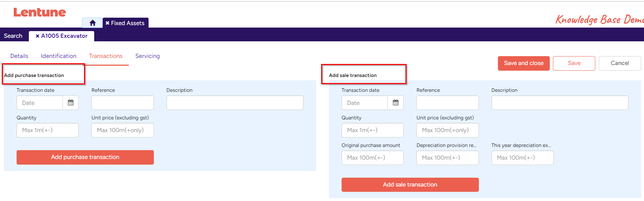The width and height of the screenshot is (644, 201).
Task: Close the Fixed Assets tab via its X
Action: (107, 23)
